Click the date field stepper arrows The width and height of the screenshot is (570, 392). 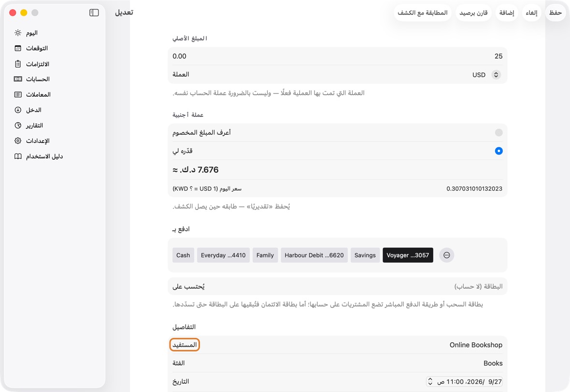(430, 381)
